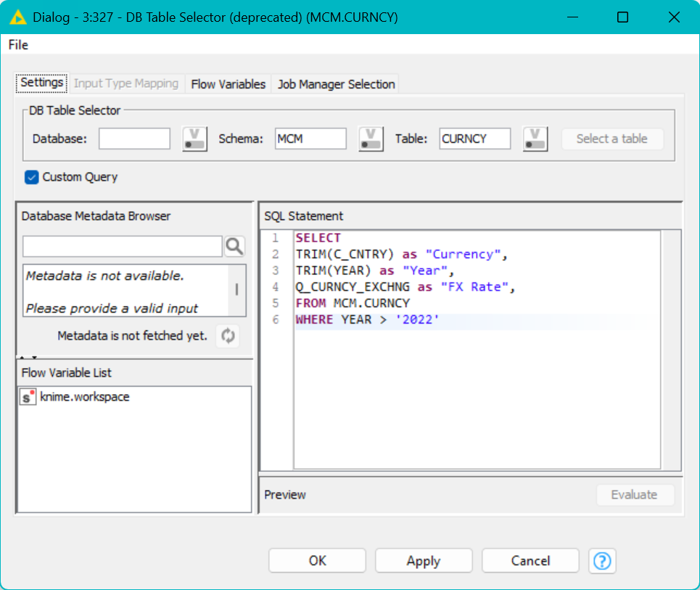Click the KNIME logo in the title bar

[17, 17]
